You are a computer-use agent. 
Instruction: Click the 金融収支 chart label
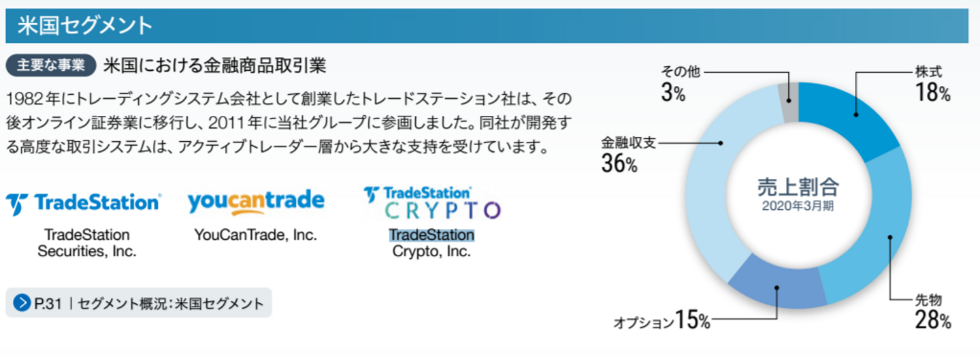coord(627,144)
